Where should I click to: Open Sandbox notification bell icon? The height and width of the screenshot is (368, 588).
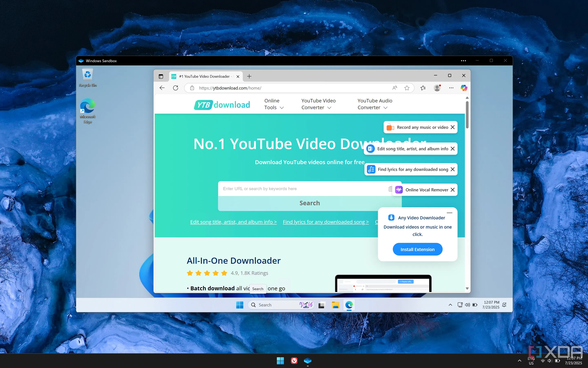[504, 305]
